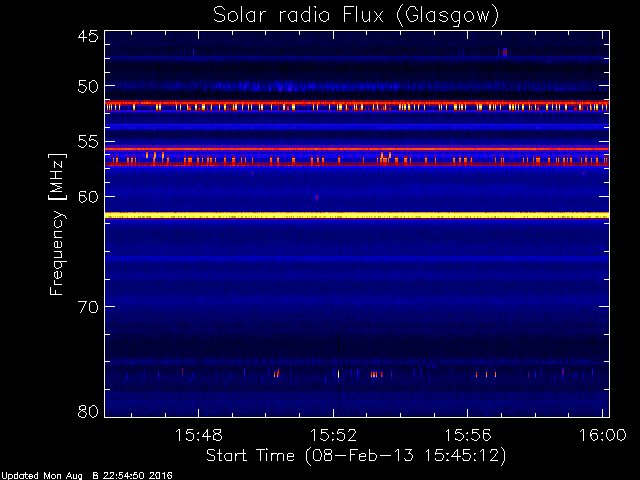Click the 55 frequency tick label
This screenshot has height=480, width=640.
88,142
